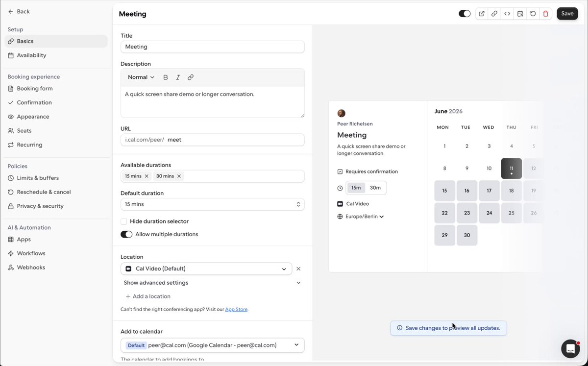Check Hide duration selector

pyautogui.click(x=124, y=221)
